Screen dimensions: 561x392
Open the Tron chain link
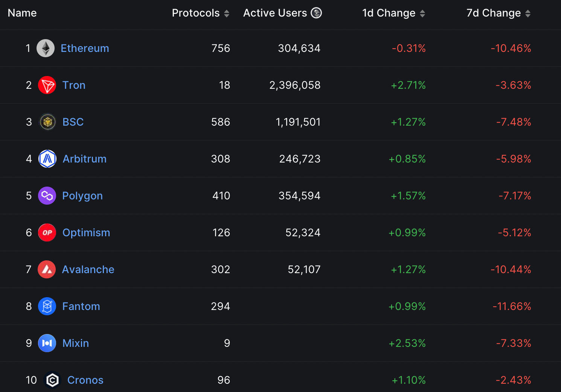click(x=74, y=85)
